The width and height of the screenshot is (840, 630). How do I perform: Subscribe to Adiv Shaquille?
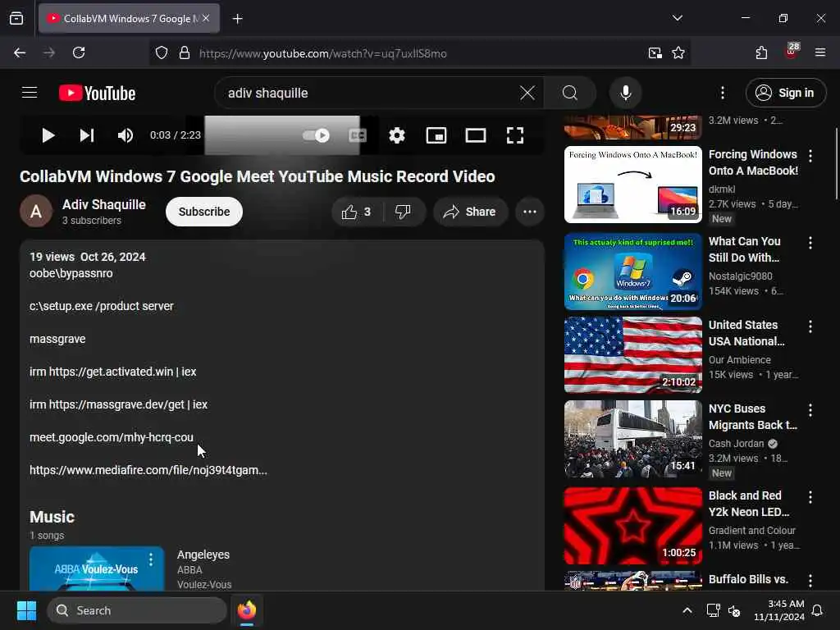(x=204, y=212)
